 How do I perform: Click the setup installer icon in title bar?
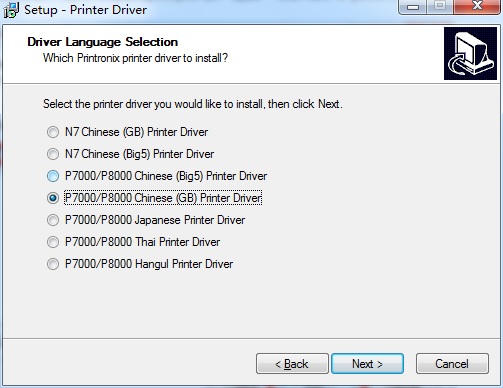(11, 10)
